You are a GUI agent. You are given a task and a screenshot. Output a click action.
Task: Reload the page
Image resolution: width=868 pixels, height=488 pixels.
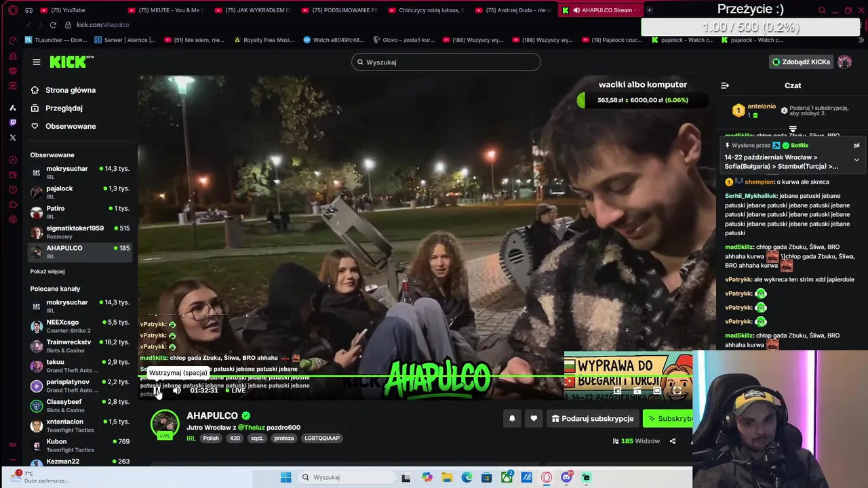(53, 25)
